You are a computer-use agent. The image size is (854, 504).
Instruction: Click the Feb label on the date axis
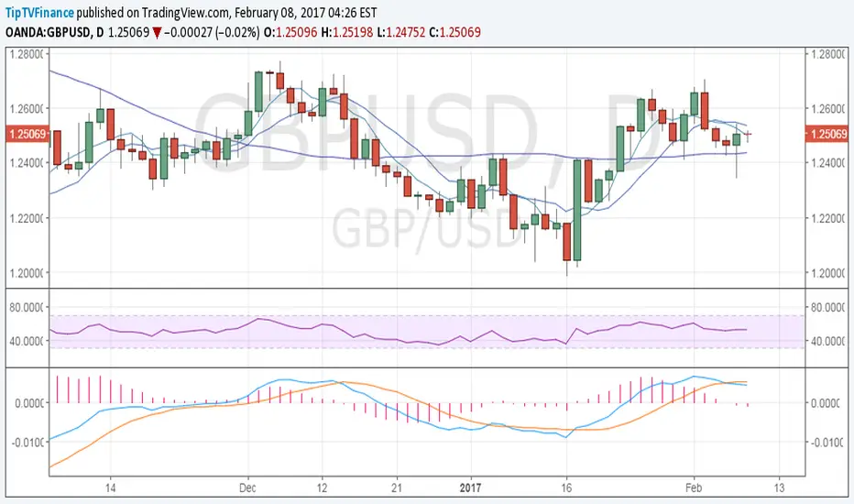tap(694, 488)
